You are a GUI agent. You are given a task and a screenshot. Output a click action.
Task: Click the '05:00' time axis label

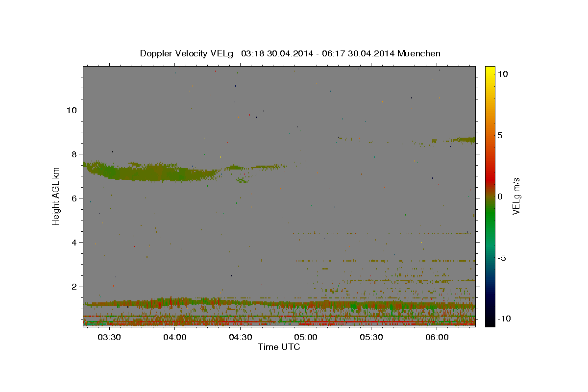306,337
